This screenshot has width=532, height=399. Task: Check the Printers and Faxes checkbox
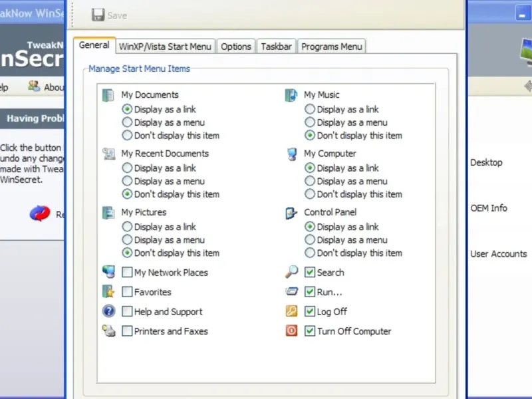[x=127, y=331]
